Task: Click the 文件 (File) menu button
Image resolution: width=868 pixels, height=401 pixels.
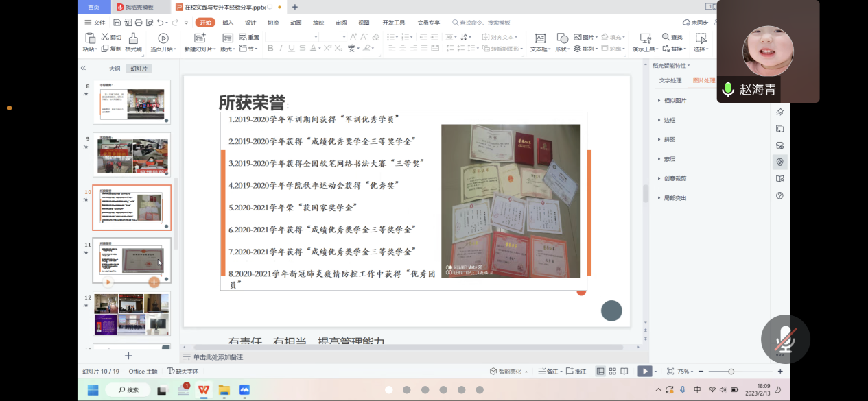Action: click(95, 23)
